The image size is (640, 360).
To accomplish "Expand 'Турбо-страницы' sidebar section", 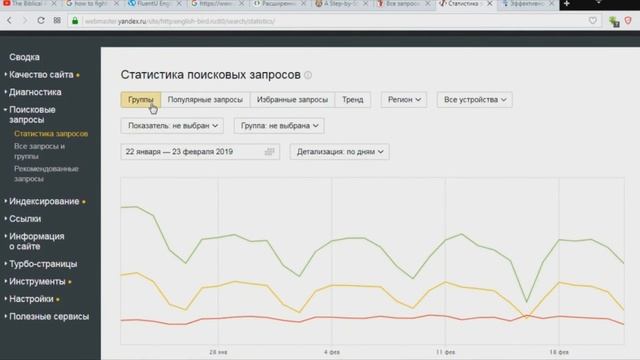I will point(43,264).
